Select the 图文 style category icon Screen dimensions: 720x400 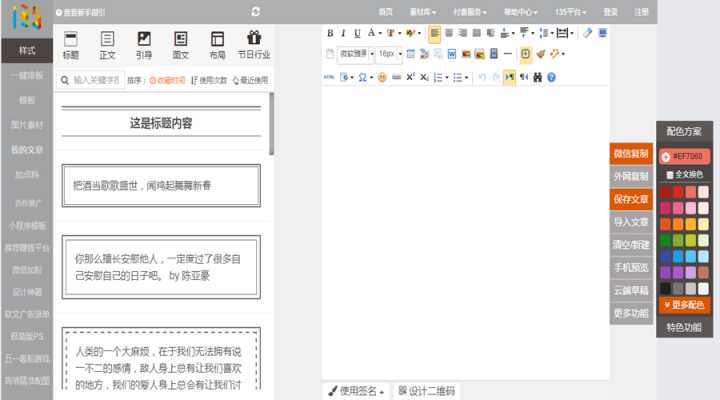click(x=181, y=45)
